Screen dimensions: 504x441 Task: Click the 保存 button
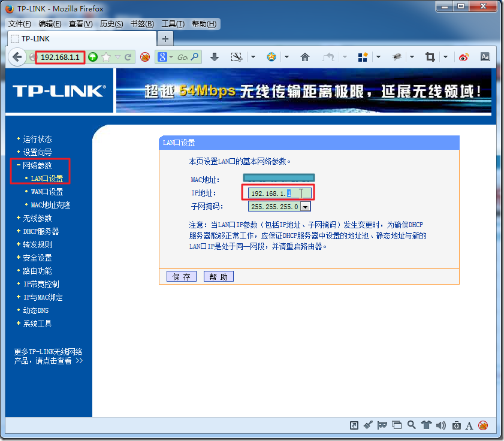pyautogui.click(x=182, y=276)
